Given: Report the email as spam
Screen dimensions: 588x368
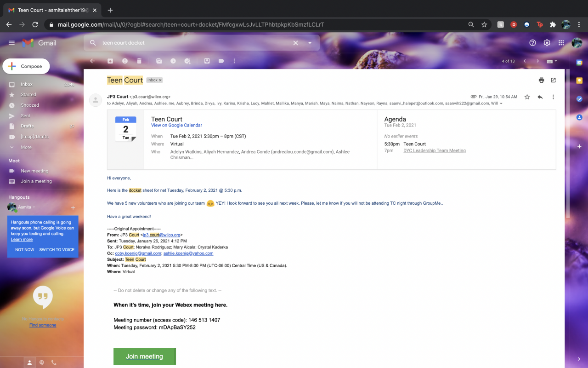Looking at the screenshot, I should tap(125, 61).
